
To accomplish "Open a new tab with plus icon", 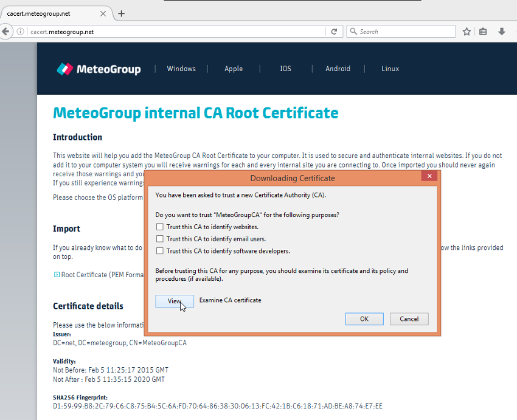I will point(121,13).
